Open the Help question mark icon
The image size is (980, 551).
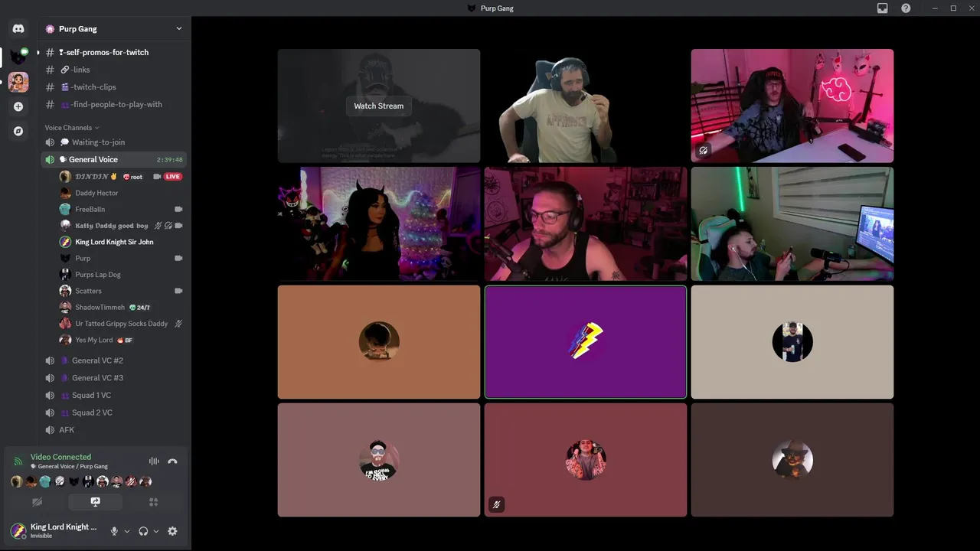[x=906, y=8]
